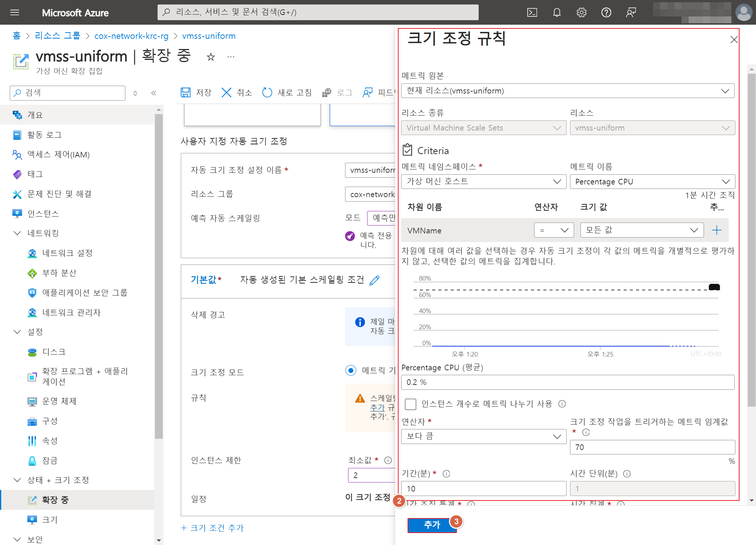Open the resource vmss-uniform dropdown

652,128
